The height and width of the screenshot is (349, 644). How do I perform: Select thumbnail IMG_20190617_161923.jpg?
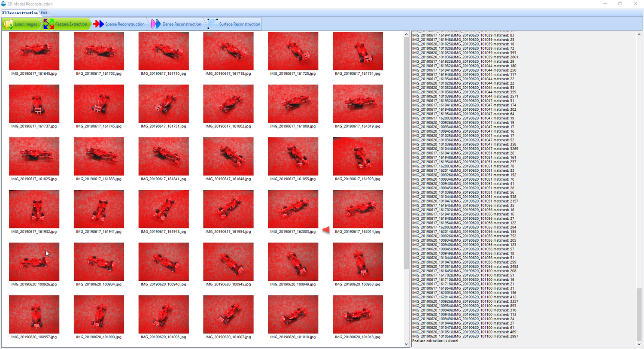coord(358,156)
